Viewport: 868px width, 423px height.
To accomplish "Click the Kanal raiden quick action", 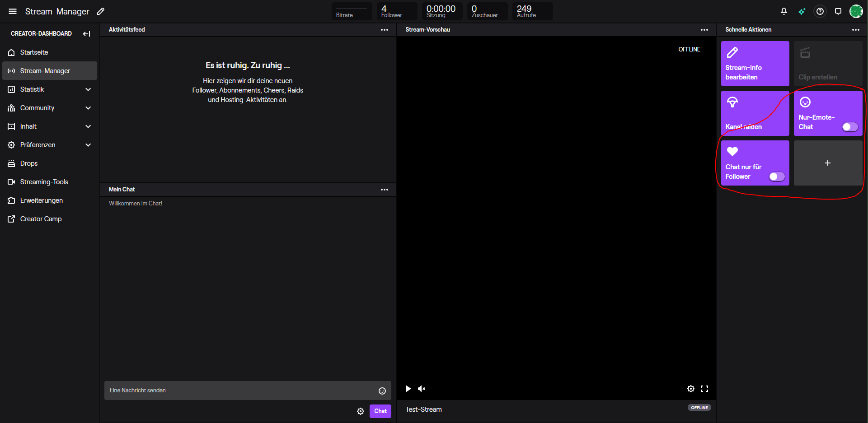I will tap(755, 113).
